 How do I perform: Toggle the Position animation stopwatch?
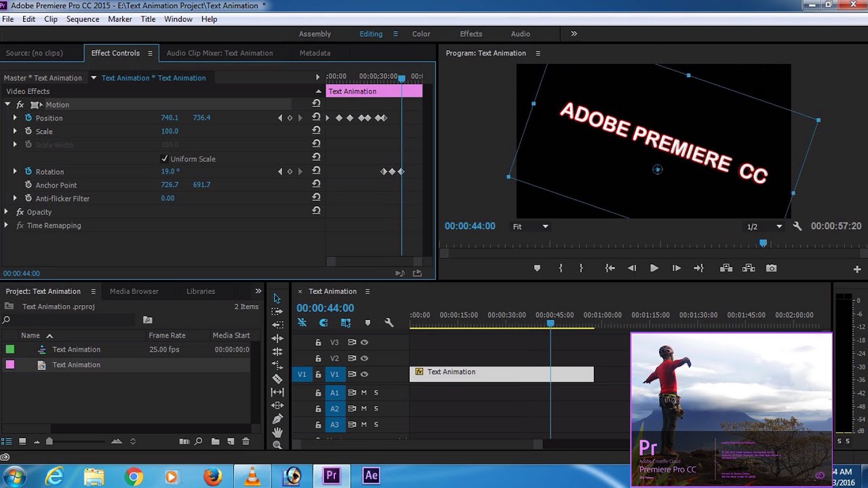pos(28,118)
